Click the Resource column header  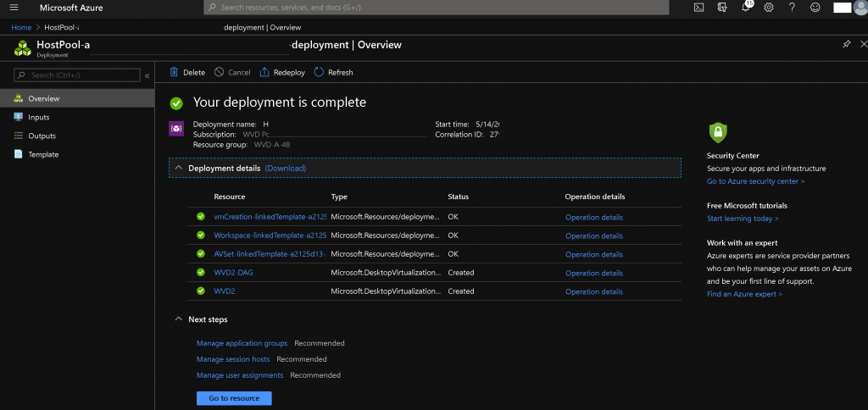tap(229, 197)
